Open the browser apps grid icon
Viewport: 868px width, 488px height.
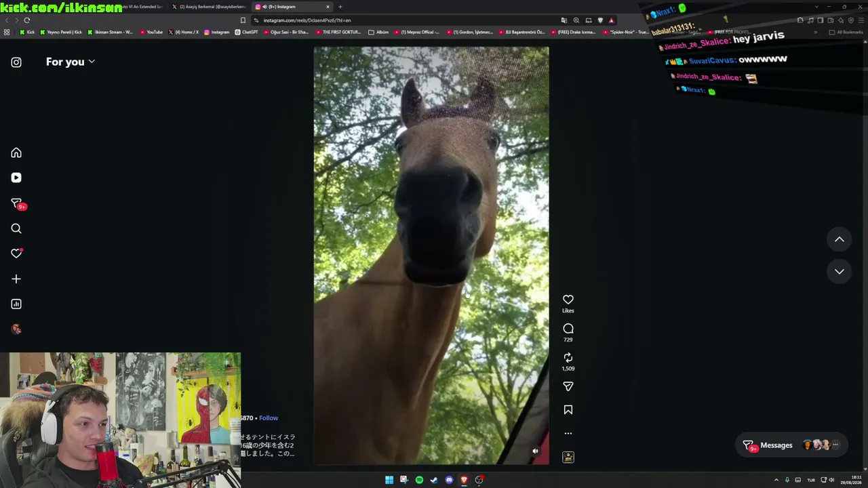pyautogui.click(x=7, y=32)
